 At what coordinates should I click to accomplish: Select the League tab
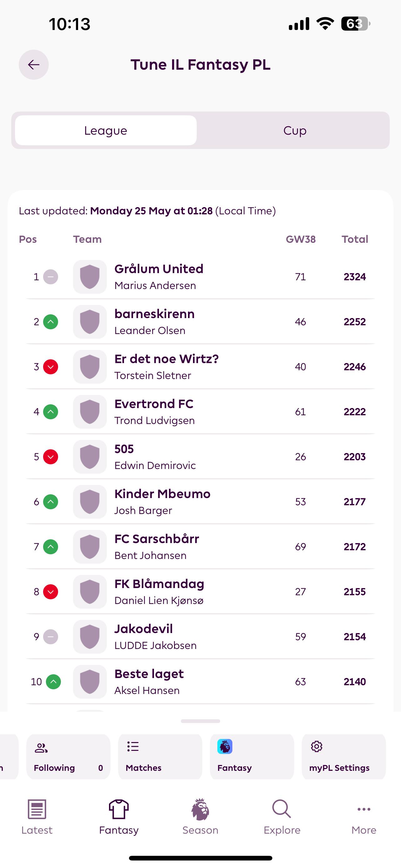(106, 130)
